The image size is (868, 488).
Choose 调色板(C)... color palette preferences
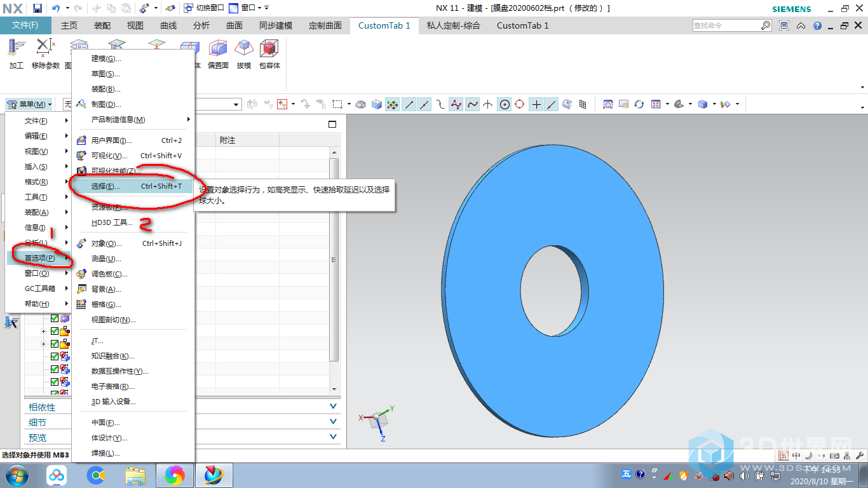[133, 274]
